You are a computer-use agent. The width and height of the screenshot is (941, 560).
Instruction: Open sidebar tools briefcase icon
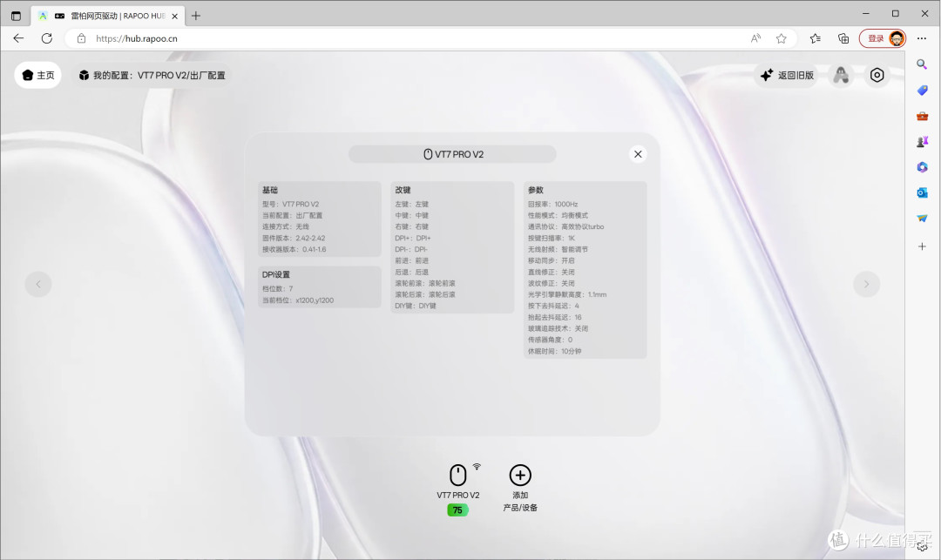pos(922,116)
